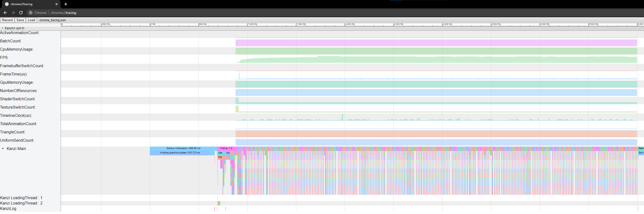This screenshot has width=644, height=214.
Task: Click the 1,000 ms ruler mark
Action: pos(252,24)
